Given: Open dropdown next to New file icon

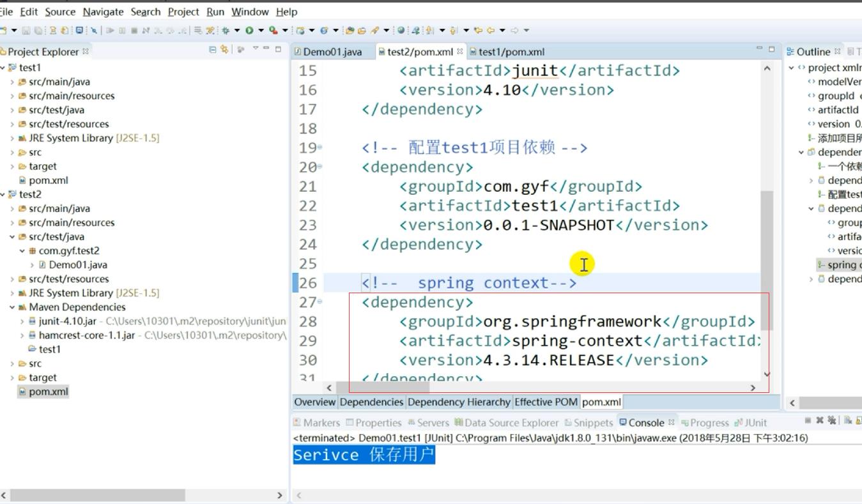Looking at the screenshot, I should pos(14,30).
